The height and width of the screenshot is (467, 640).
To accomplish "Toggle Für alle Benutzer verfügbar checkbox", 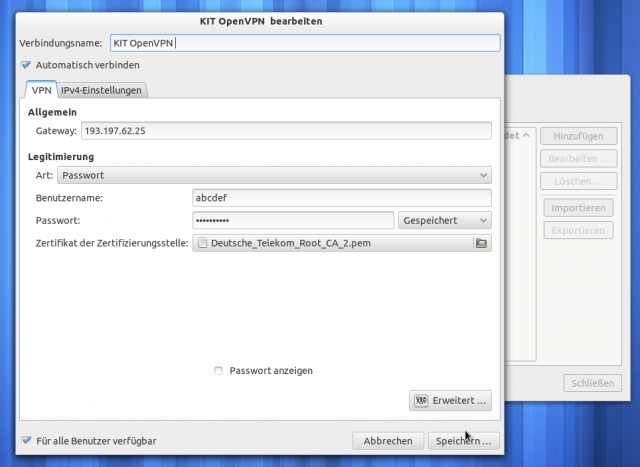I will click(26, 440).
